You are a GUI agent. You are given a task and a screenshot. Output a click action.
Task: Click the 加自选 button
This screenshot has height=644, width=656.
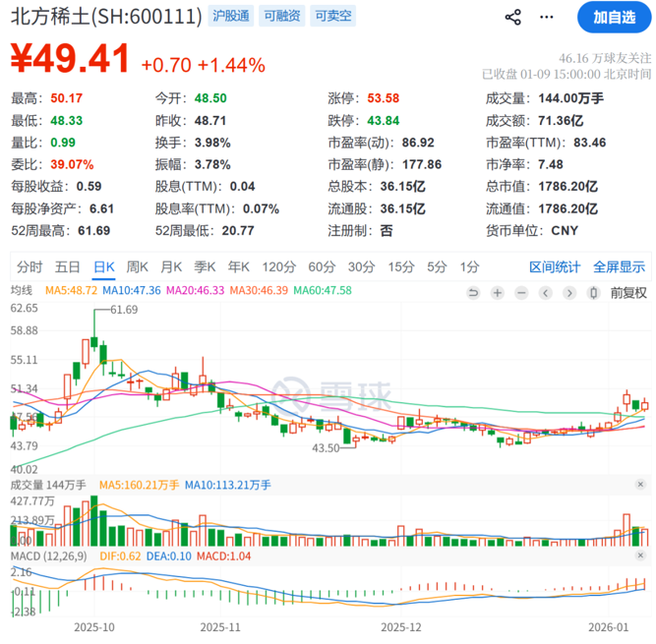tap(614, 17)
